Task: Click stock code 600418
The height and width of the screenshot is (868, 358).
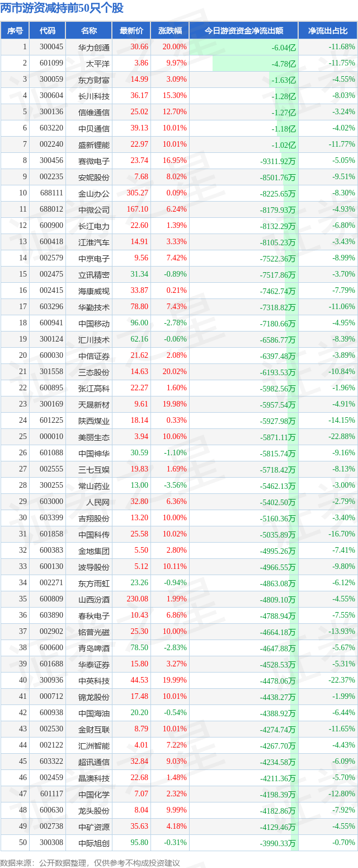Action: pyautogui.click(x=51, y=242)
